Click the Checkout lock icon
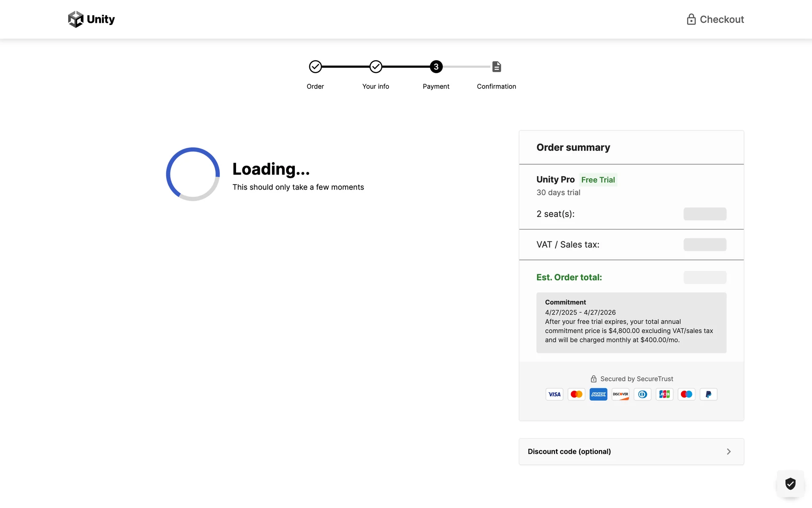 pos(691,19)
